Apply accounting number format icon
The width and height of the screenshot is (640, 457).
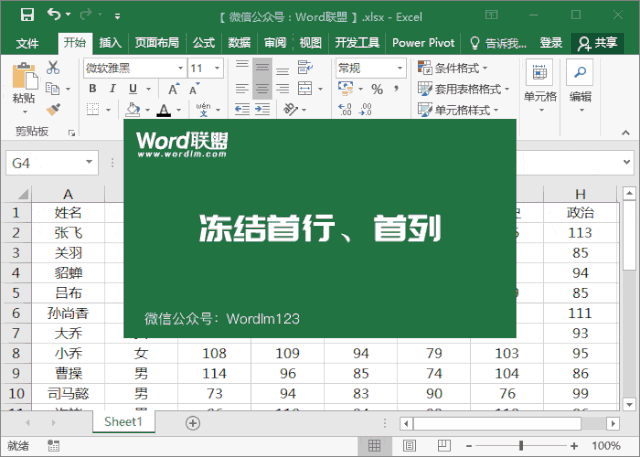(346, 89)
